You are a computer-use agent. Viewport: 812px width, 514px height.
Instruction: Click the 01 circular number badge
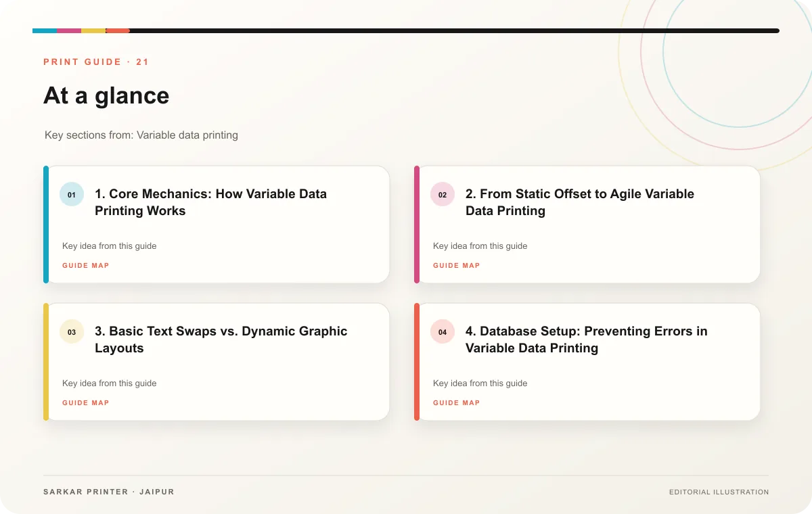(x=72, y=195)
